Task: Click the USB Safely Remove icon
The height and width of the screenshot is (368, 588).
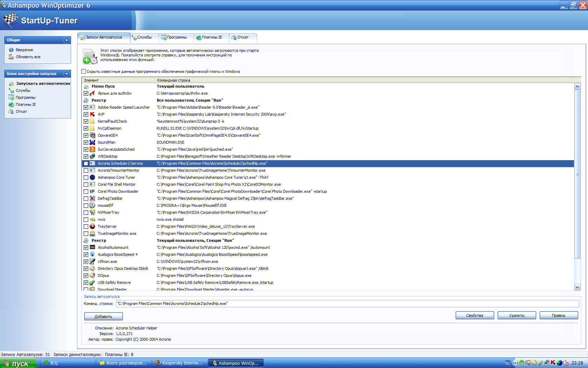Action: click(92, 282)
